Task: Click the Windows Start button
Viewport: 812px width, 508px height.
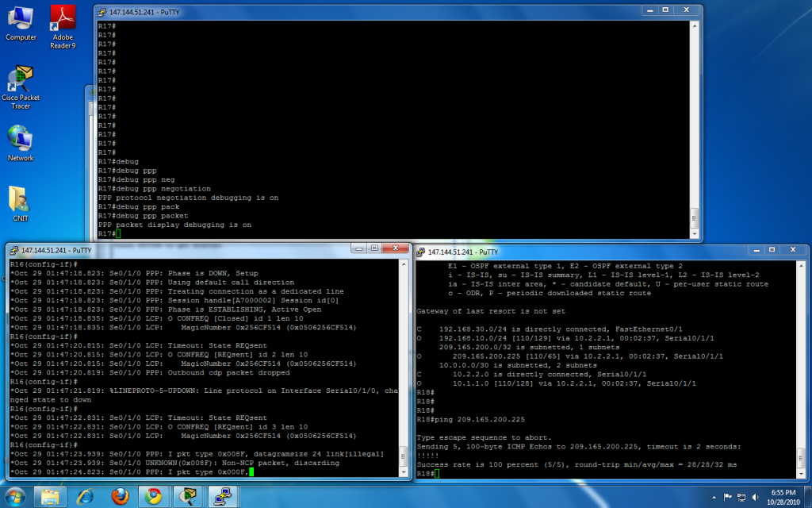Action: click(16, 496)
